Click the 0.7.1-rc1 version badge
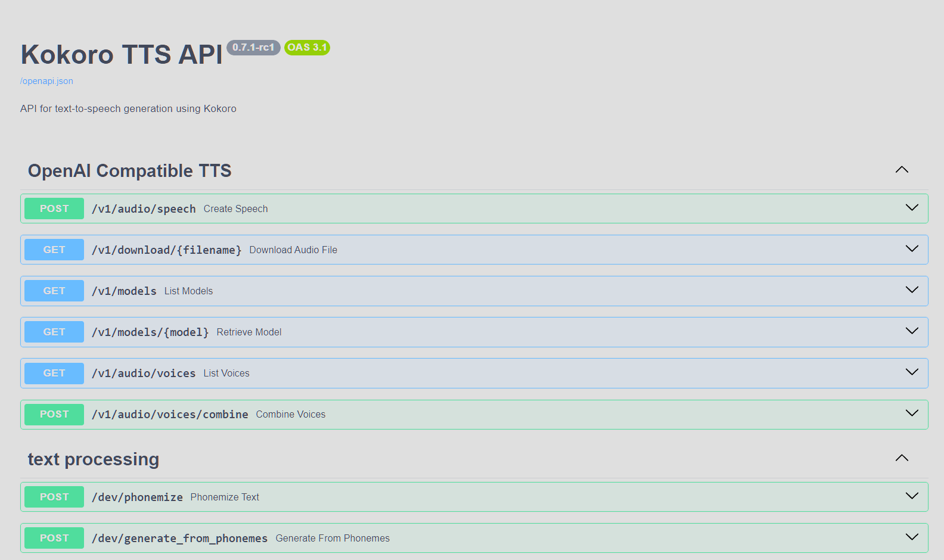This screenshot has height=560, width=944. [253, 48]
